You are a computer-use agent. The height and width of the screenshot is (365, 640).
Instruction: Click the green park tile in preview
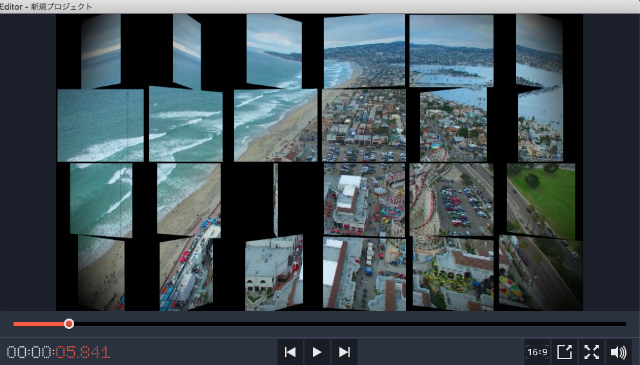541,201
